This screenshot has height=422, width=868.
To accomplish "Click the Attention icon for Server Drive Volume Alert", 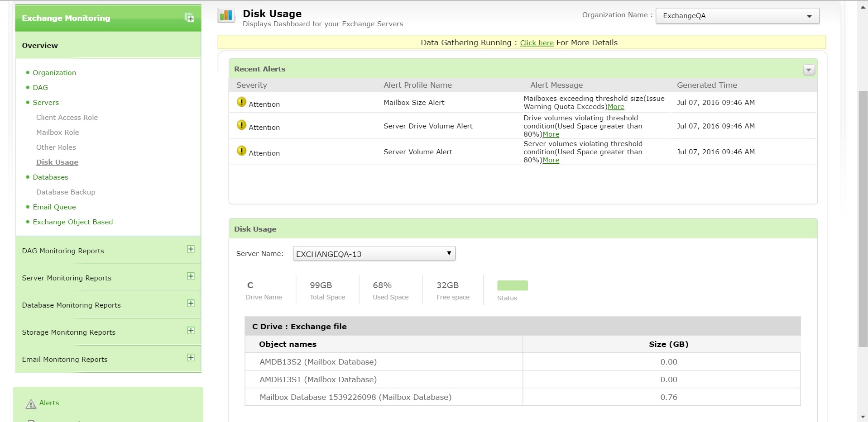I will [242, 125].
